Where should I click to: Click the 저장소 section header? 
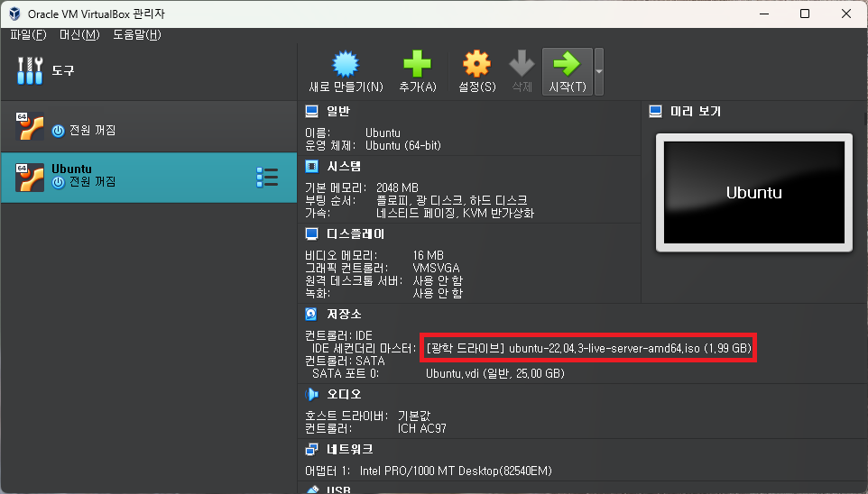[x=344, y=315]
